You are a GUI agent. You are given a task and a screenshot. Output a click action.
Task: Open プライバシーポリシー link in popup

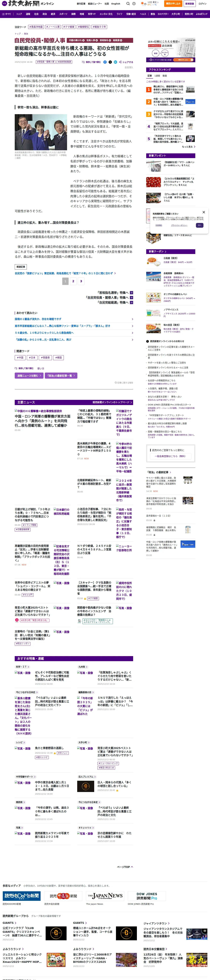[x=179, y=225]
